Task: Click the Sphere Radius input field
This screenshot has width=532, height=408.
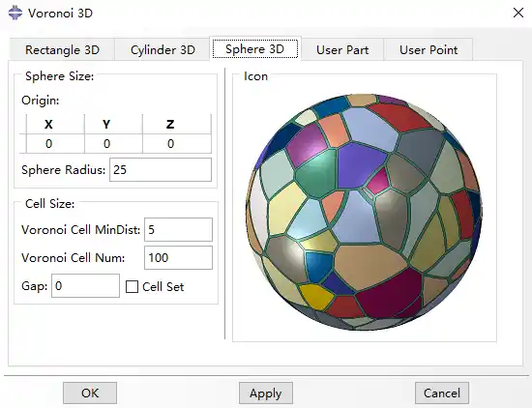Action: [161, 169]
